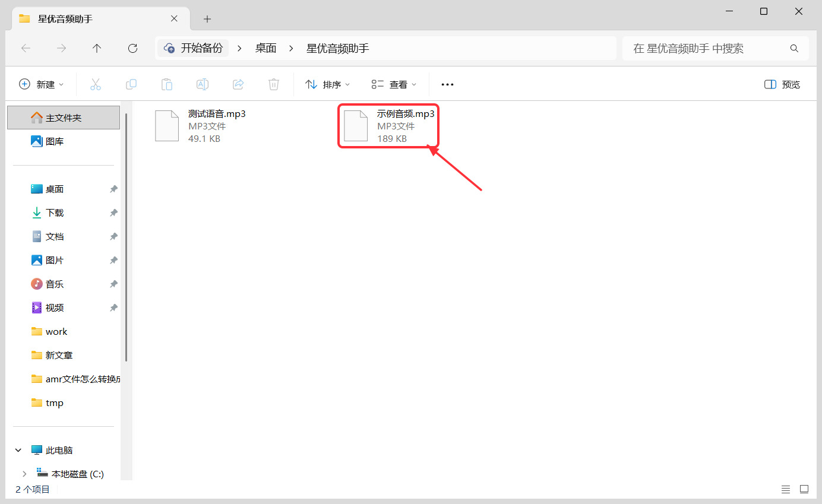Refresh the current folder view

click(x=132, y=49)
